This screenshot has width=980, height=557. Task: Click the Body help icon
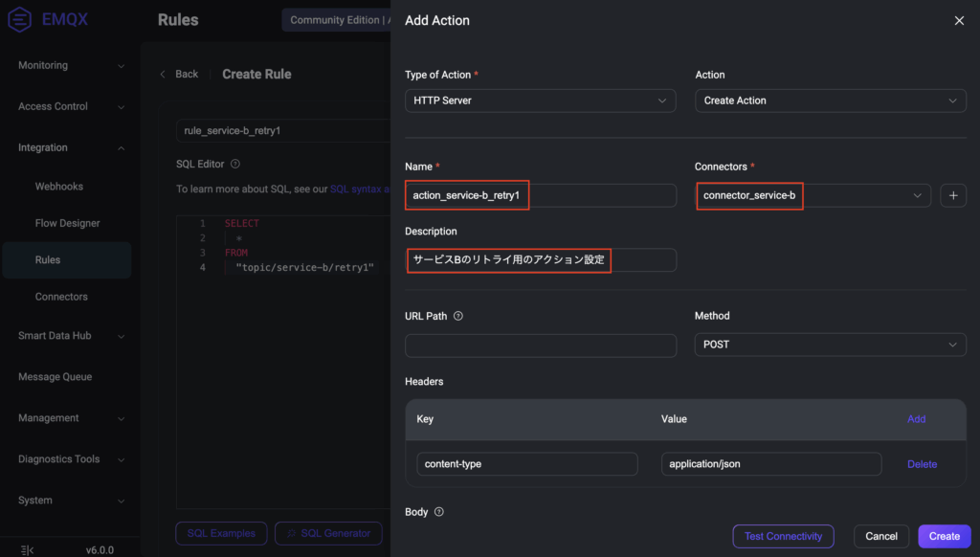tap(439, 512)
